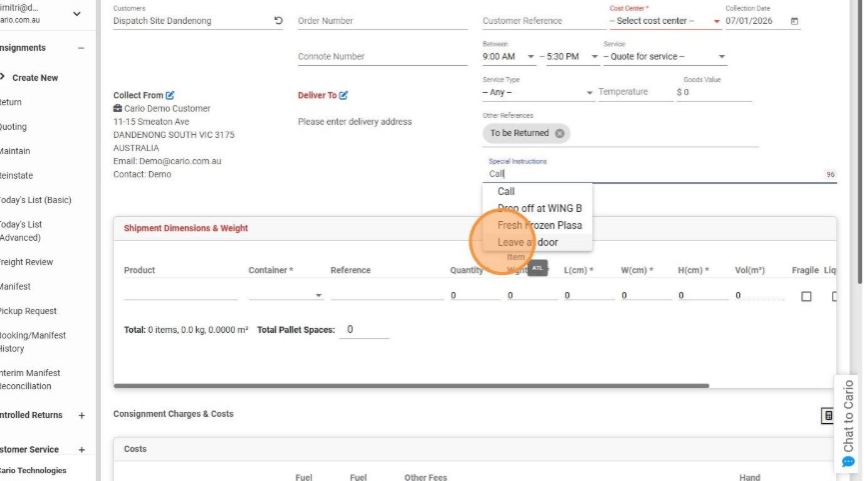Click the calculator icon for consignment charges
Screen dimensions: 864x481
coord(827,415)
